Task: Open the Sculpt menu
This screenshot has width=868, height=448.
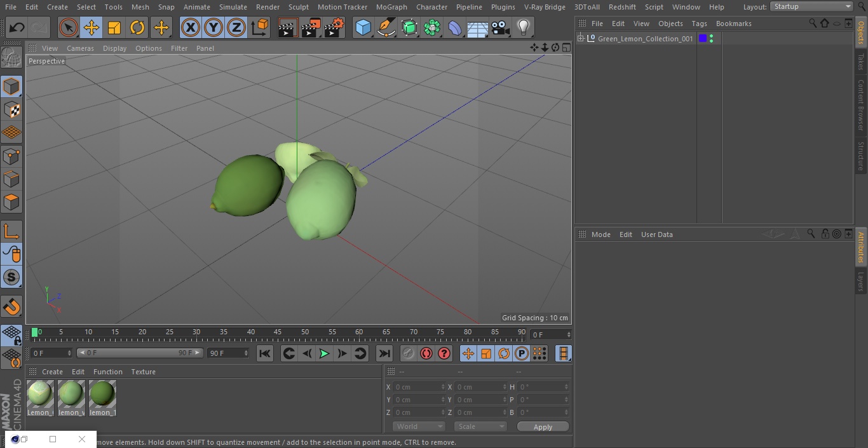Action: (x=298, y=7)
